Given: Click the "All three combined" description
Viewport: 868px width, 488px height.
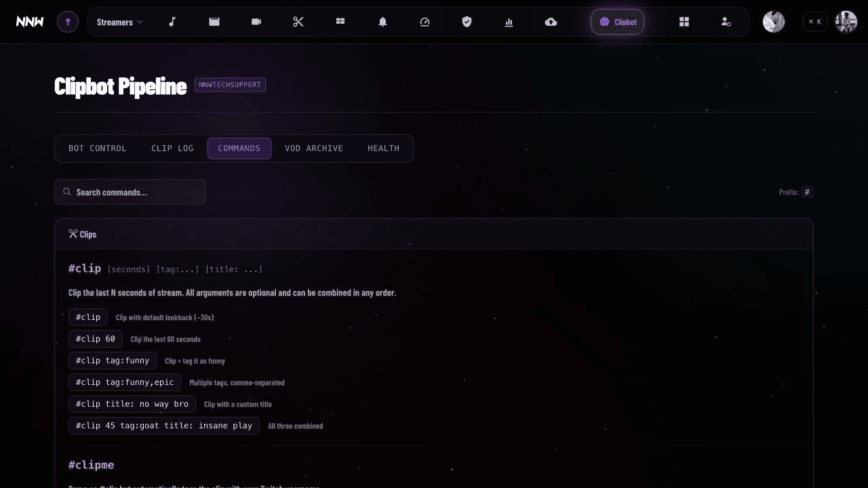Looking at the screenshot, I should pyautogui.click(x=296, y=426).
